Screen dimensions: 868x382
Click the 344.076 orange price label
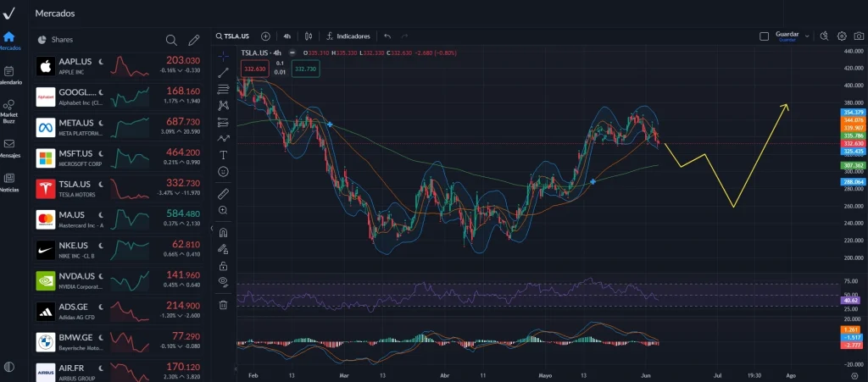(853, 120)
